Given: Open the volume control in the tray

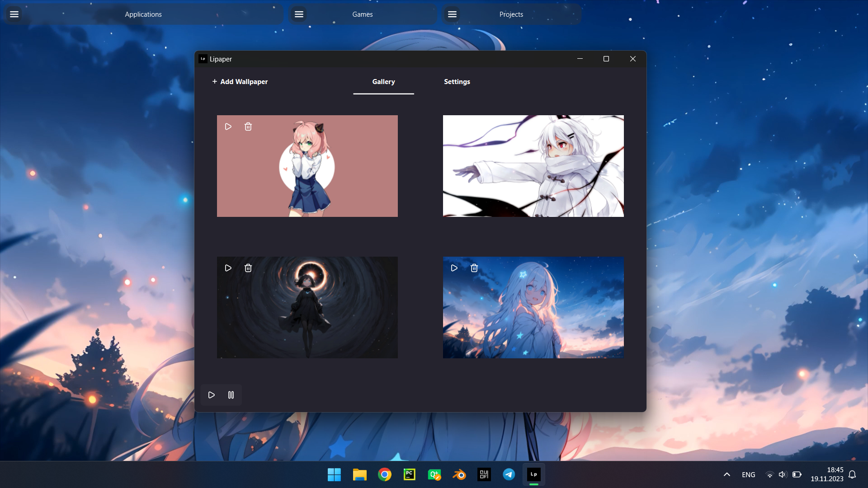Looking at the screenshot, I should coord(783,474).
